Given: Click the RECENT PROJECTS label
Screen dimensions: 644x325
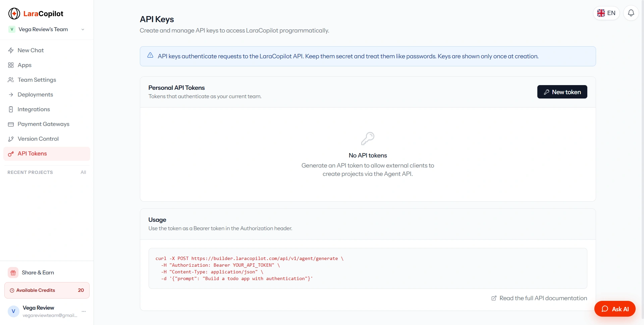Looking at the screenshot, I should tap(30, 172).
